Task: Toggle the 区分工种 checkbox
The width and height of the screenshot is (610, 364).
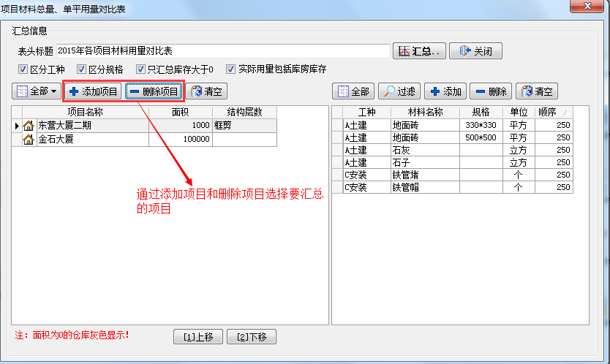Action: [x=23, y=69]
